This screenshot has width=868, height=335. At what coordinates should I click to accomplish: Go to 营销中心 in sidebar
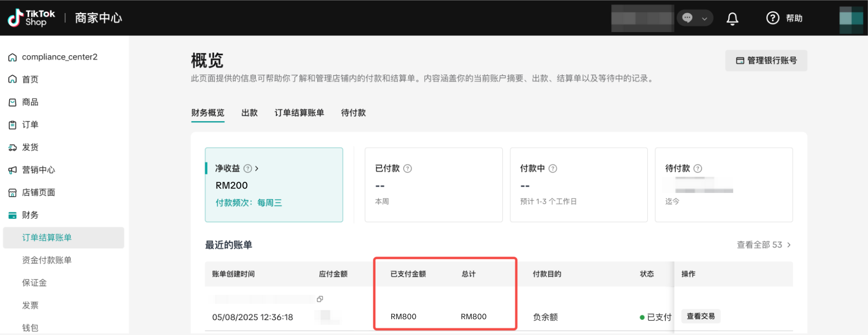coord(38,170)
